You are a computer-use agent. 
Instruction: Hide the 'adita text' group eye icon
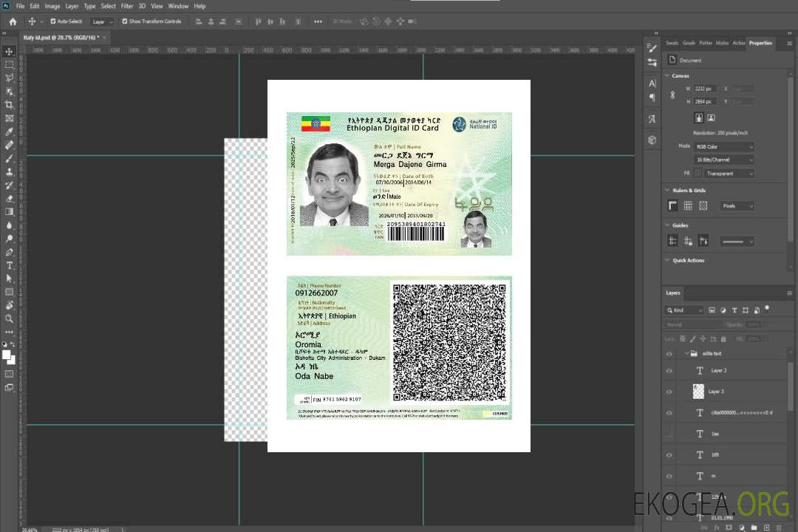click(669, 354)
